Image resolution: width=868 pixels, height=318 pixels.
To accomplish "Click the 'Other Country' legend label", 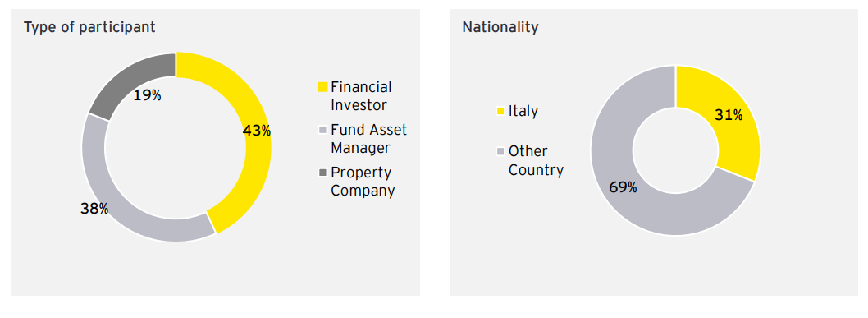I will click(x=536, y=160).
